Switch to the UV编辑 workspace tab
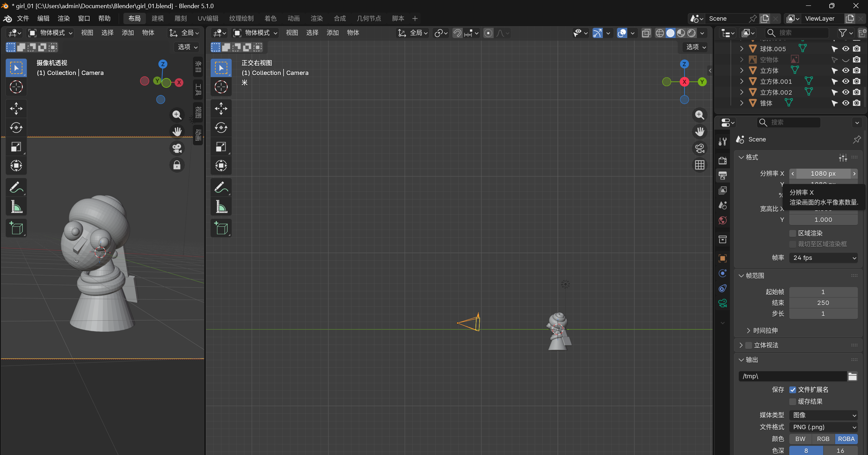This screenshot has width=868, height=455. 208,18
